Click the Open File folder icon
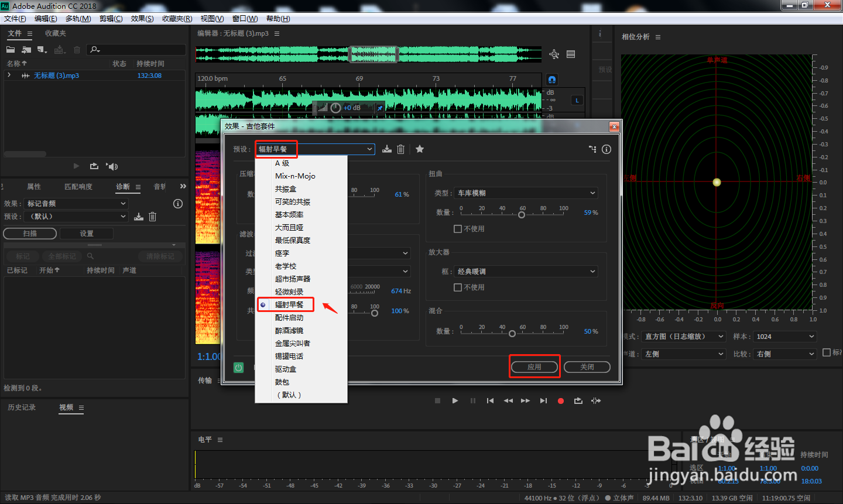Screen dimensions: 843x504 pos(11,50)
